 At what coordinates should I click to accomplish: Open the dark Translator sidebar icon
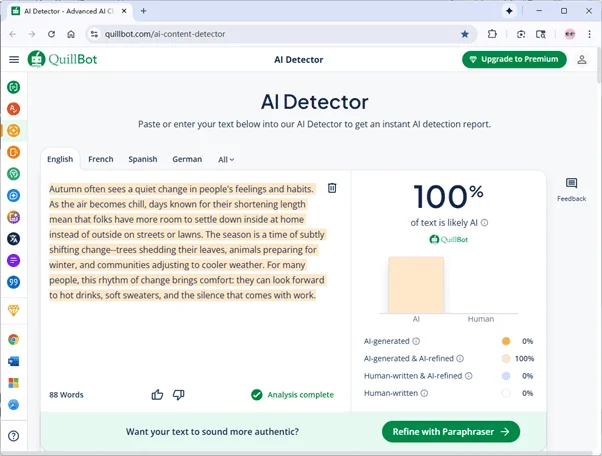[x=13, y=239]
